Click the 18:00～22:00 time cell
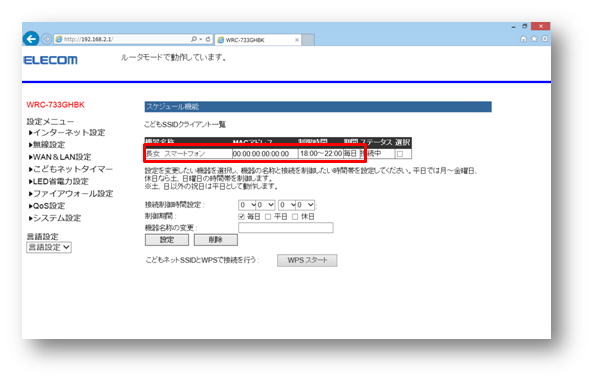Screen dimensions: 593x381 (320, 154)
